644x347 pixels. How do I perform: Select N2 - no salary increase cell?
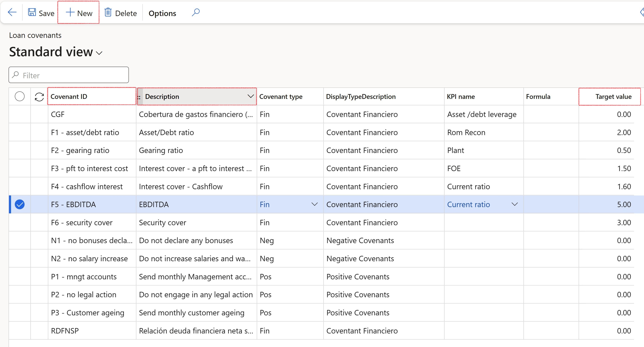tap(92, 259)
